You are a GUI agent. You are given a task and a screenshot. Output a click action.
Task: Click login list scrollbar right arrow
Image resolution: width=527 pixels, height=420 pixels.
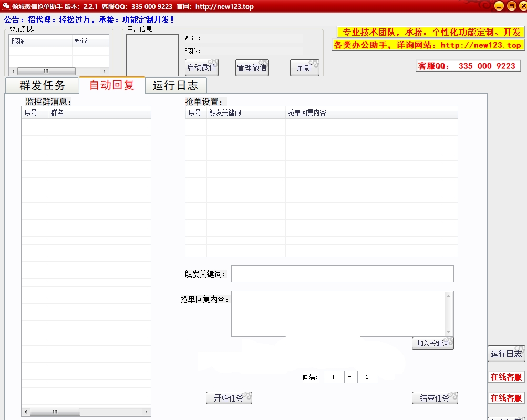104,71
